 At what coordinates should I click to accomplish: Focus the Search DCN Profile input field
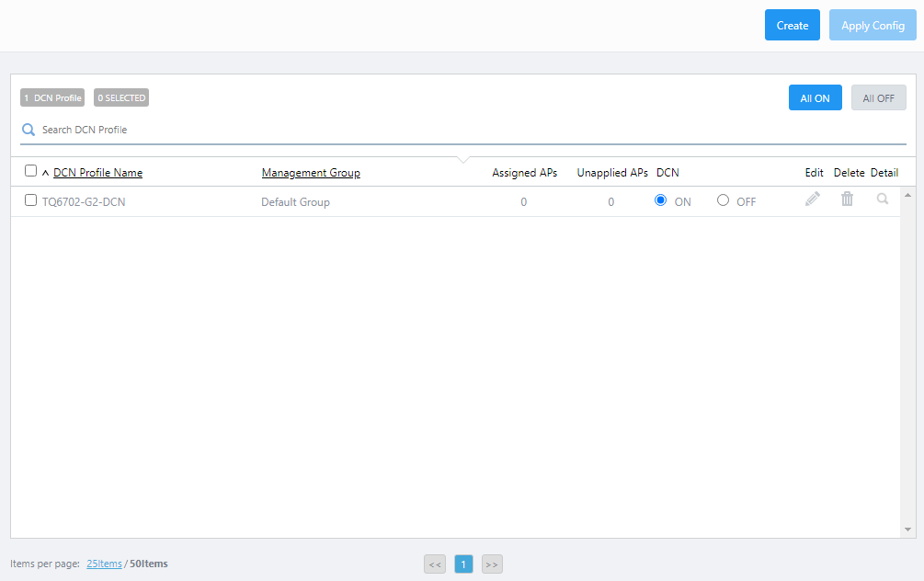460,130
